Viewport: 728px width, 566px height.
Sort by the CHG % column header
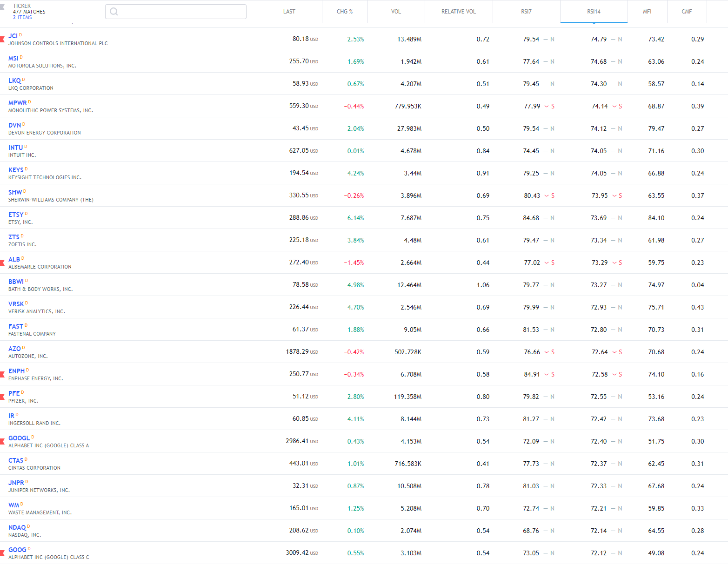(345, 12)
